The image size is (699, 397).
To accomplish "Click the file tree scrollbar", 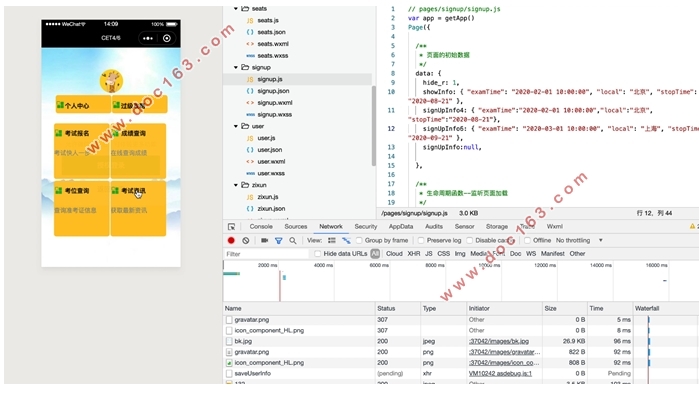I will click(374, 126).
